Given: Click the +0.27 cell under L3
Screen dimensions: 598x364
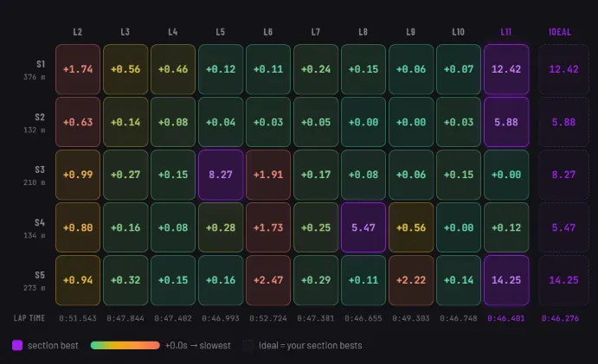Looking at the screenshot, I should click(x=125, y=175).
